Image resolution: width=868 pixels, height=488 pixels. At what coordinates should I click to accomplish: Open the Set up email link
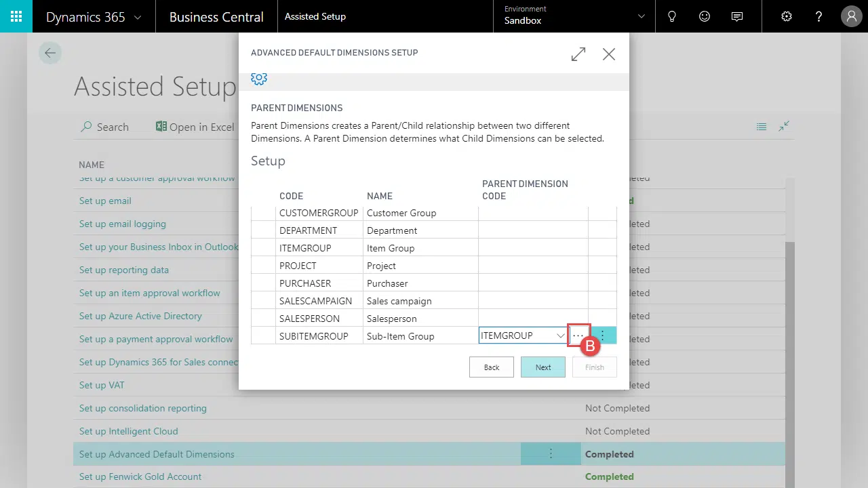click(105, 201)
